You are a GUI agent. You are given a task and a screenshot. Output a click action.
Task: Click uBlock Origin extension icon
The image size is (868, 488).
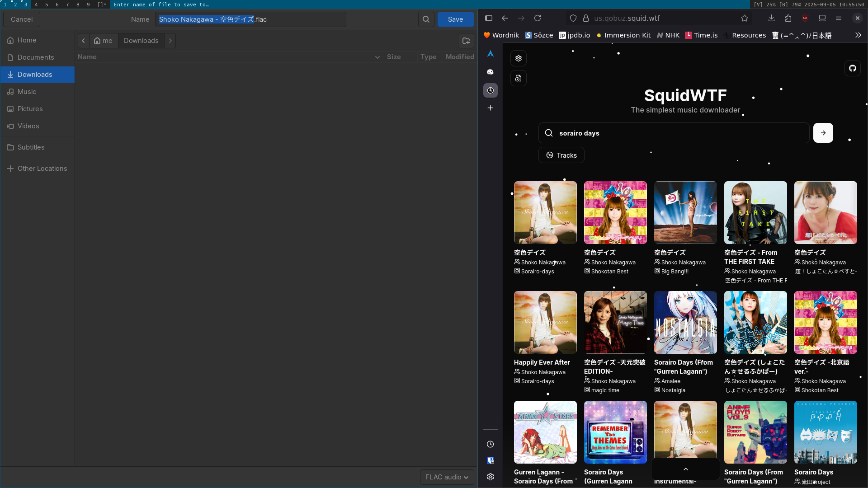pos(805,18)
